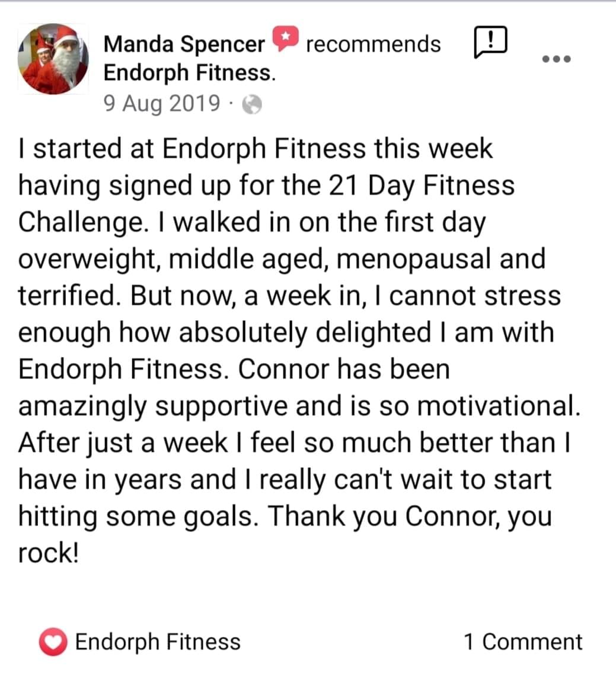Click the globe public privacy icon
This screenshot has width=616, height=676.
252,104
